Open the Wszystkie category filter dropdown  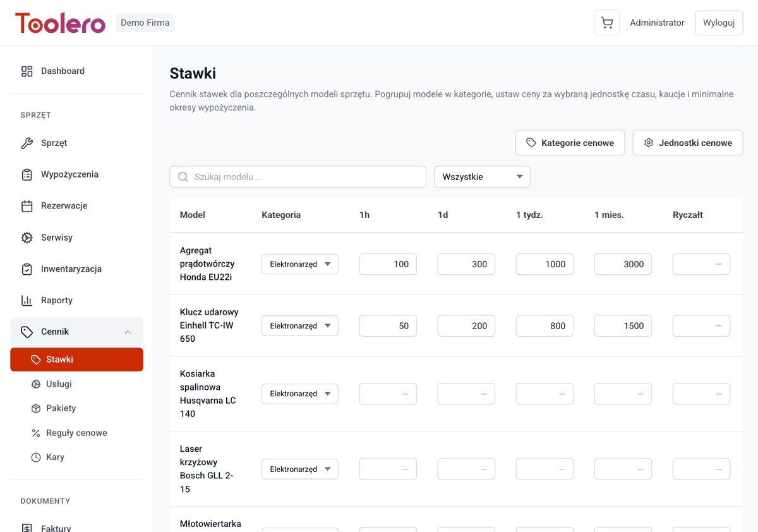pyautogui.click(x=482, y=177)
